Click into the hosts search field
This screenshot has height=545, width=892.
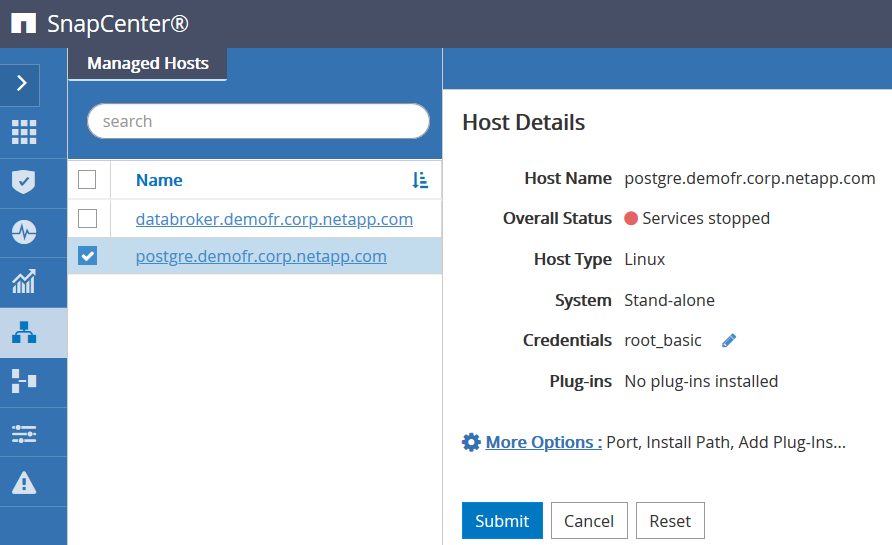pos(258,121)
